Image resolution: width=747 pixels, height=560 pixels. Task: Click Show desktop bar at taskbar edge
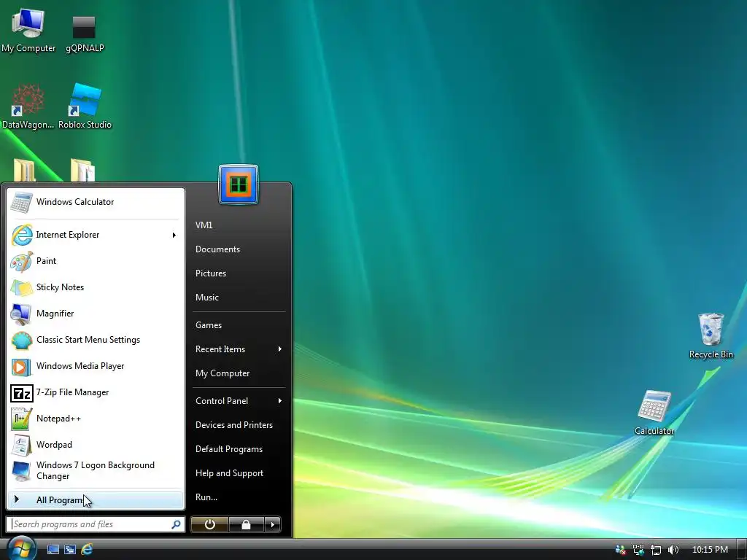click(742, 550)
